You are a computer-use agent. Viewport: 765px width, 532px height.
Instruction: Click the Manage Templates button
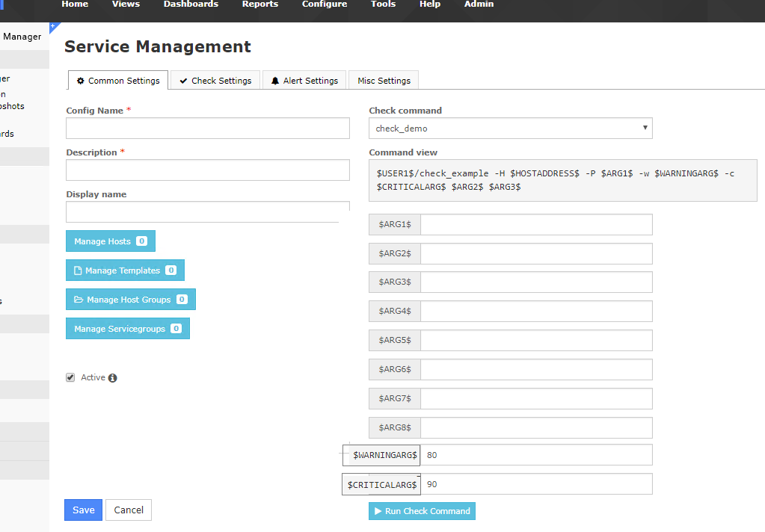pyautogui.click(x=125, y=270)
